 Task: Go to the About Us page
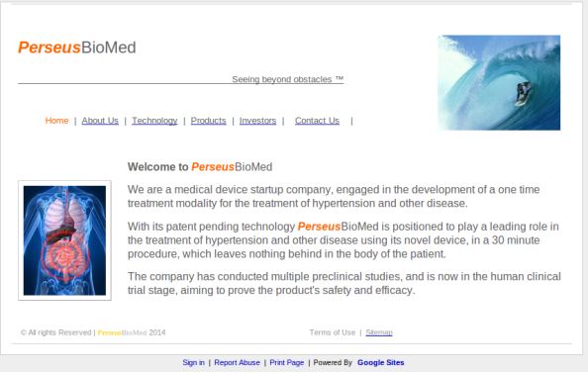(100, 121)
